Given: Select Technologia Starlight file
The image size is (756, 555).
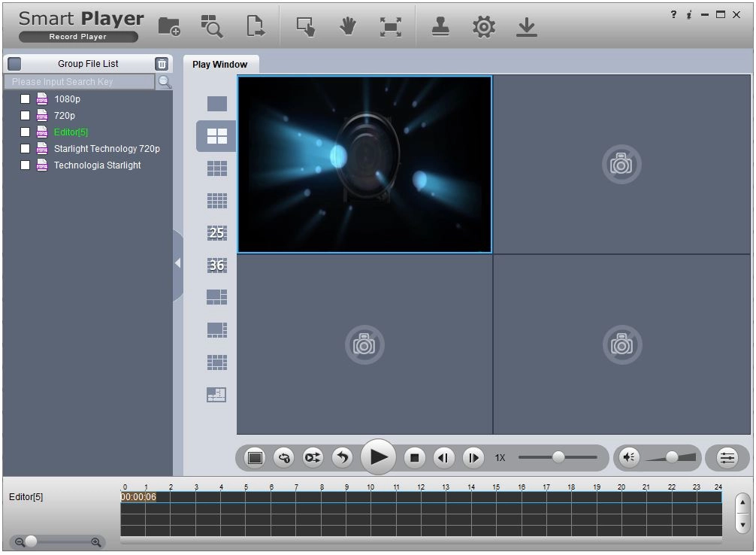Looking at the screenshot, I should pyautogui.click(x=98, y=165).
